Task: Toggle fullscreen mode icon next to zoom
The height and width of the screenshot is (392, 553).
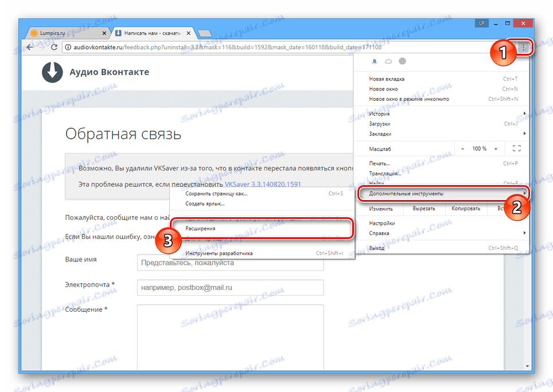Action: click(x=517, y=148)
